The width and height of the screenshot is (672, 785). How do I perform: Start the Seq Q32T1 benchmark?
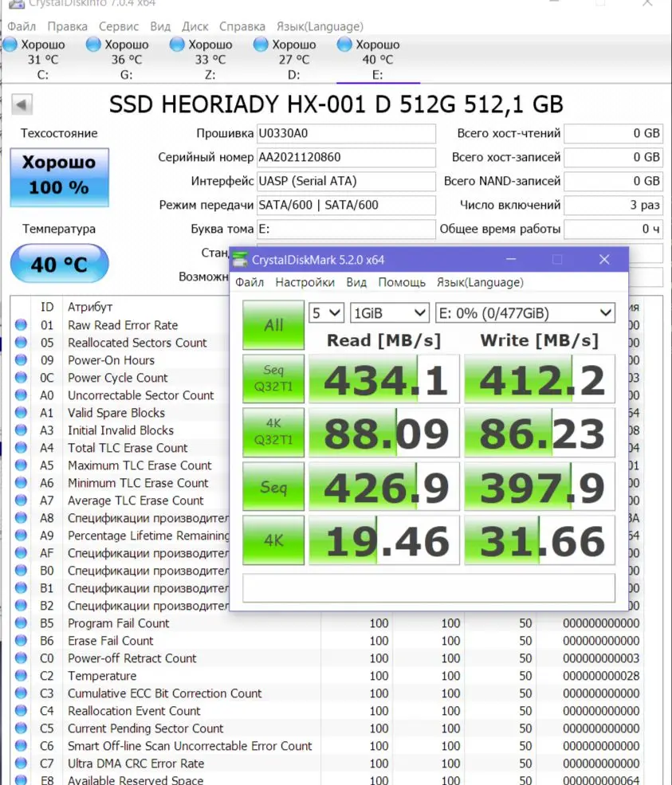coord(273,379)
